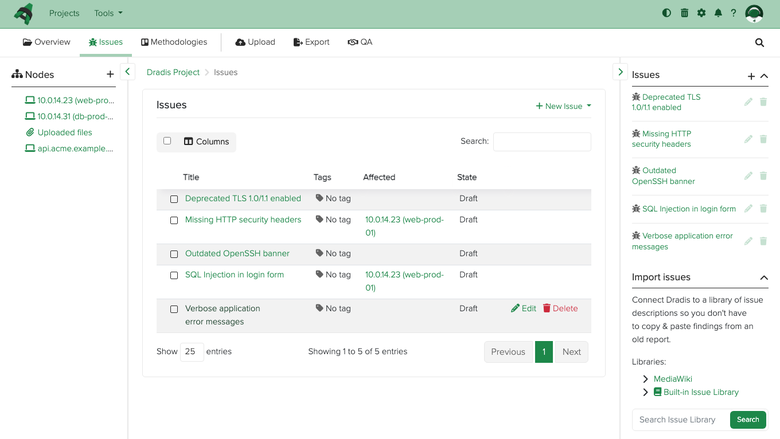Open the trash icon in header
Screen dimensions: 780x439
(x=684, y=13)
